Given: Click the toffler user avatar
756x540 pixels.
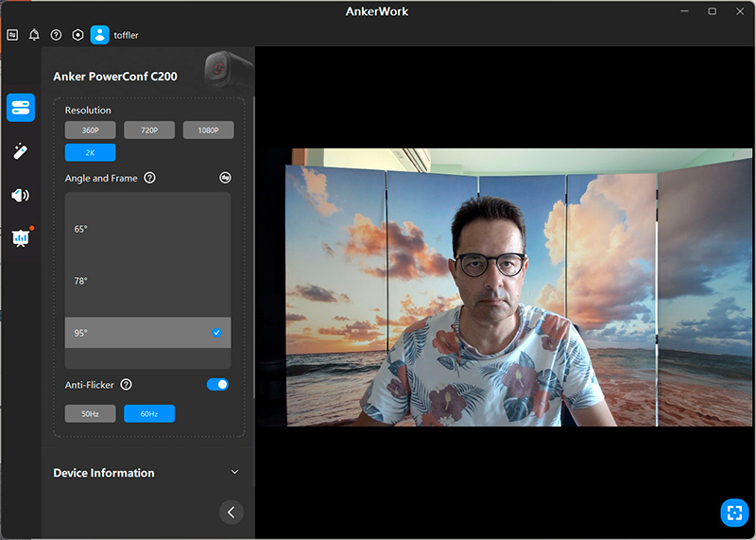Looking at the screenshot, I should pos(99,35).
